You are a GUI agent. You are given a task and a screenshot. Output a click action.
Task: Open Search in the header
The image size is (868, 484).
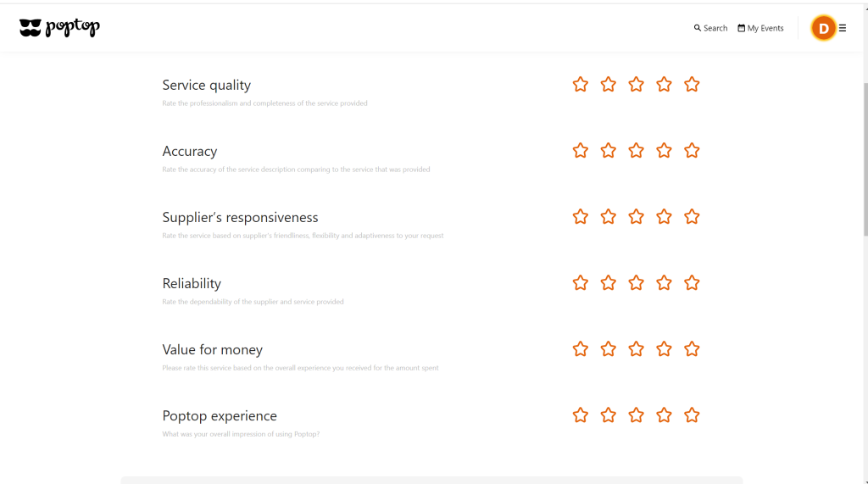click(x=710, y=28)
